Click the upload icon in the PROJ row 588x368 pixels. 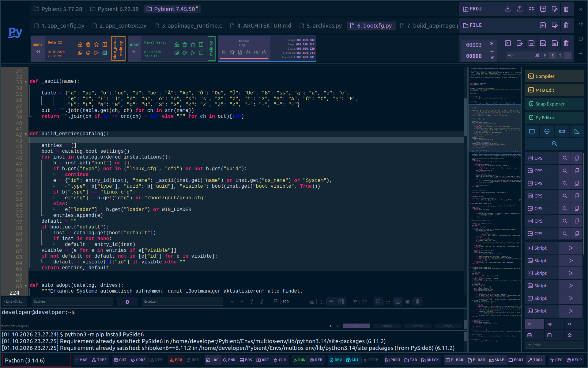[x=520, y=9]
